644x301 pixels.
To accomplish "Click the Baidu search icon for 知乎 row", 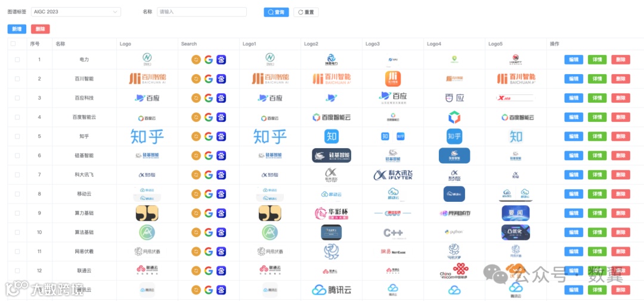I will pyautogui.click(x=221, y=137).
